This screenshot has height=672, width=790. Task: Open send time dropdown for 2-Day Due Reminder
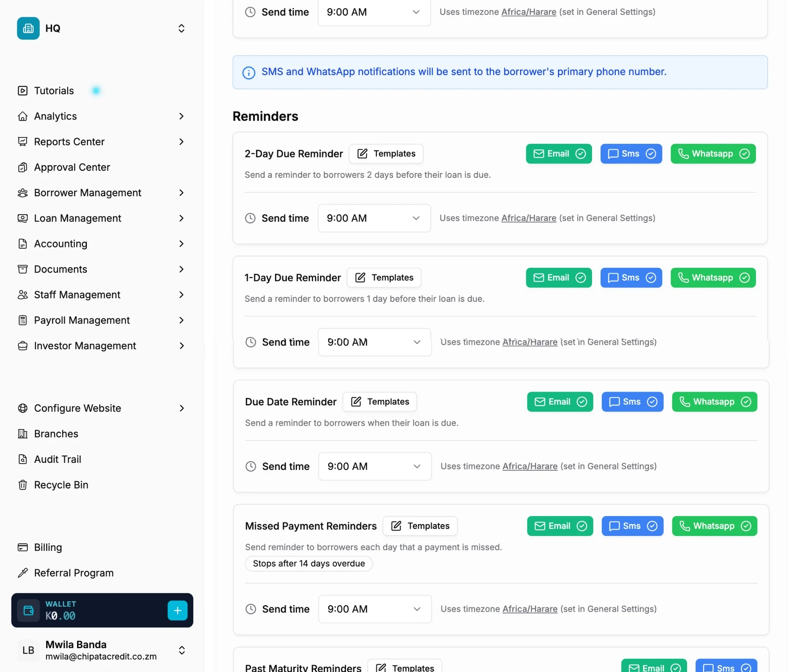(374, 218)
